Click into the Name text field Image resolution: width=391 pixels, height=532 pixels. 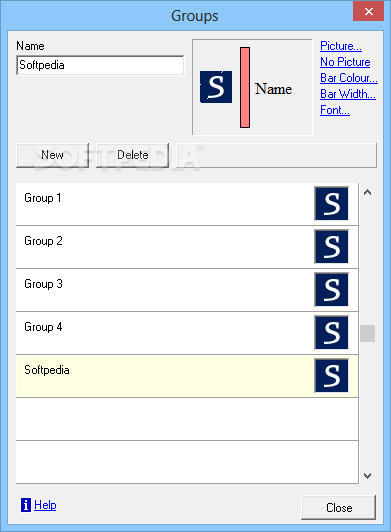[x=100, y=65]
